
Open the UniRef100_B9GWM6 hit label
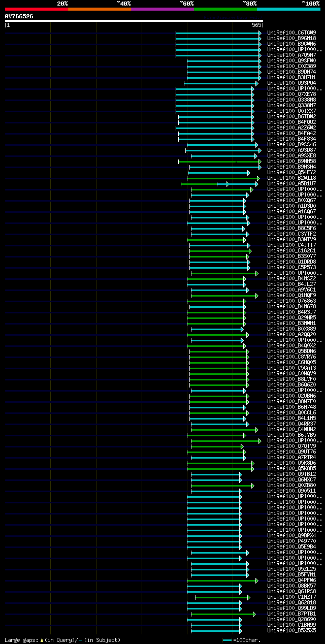click(291, 44)
